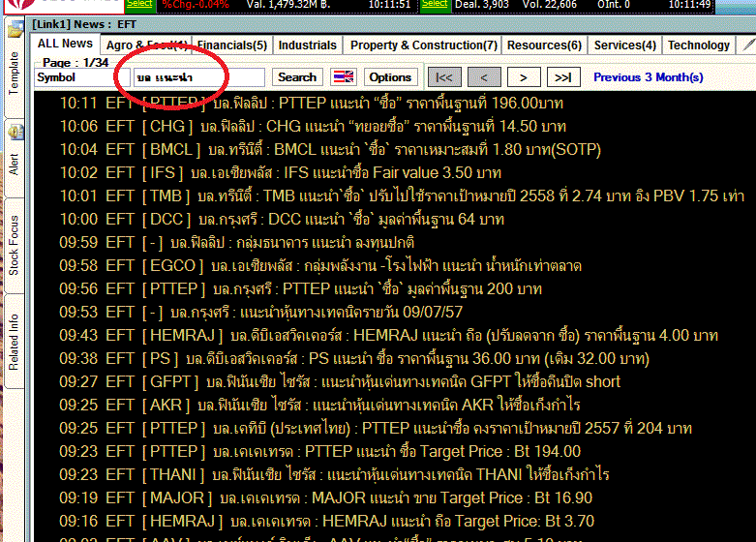Click the Previous 3 Month(s) link

click(648, 77)
